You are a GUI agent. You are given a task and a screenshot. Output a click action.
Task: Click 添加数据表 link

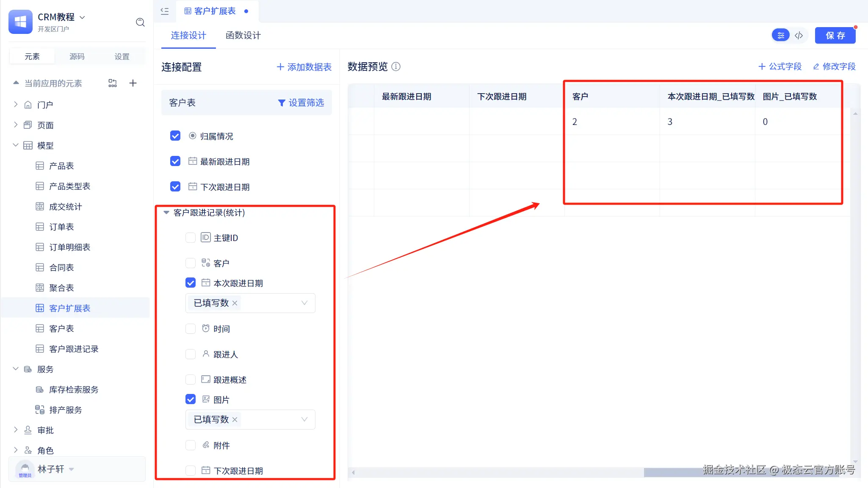click(x=304, y=67)
